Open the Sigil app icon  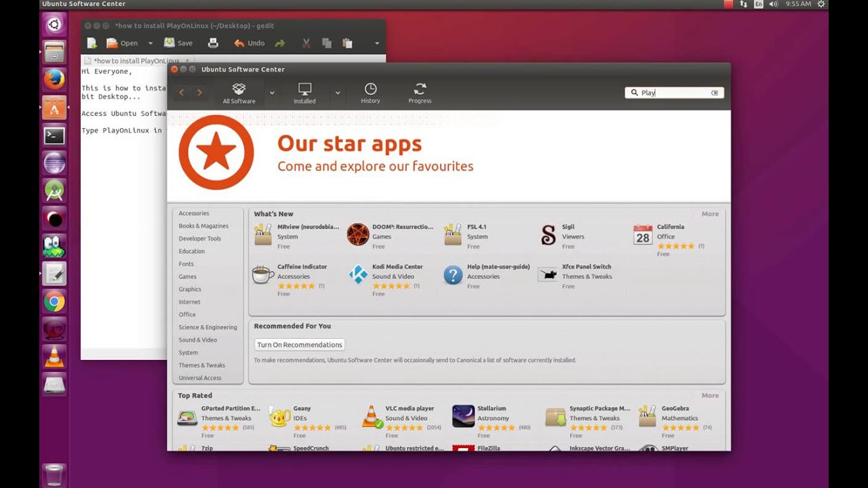(548, 235)
